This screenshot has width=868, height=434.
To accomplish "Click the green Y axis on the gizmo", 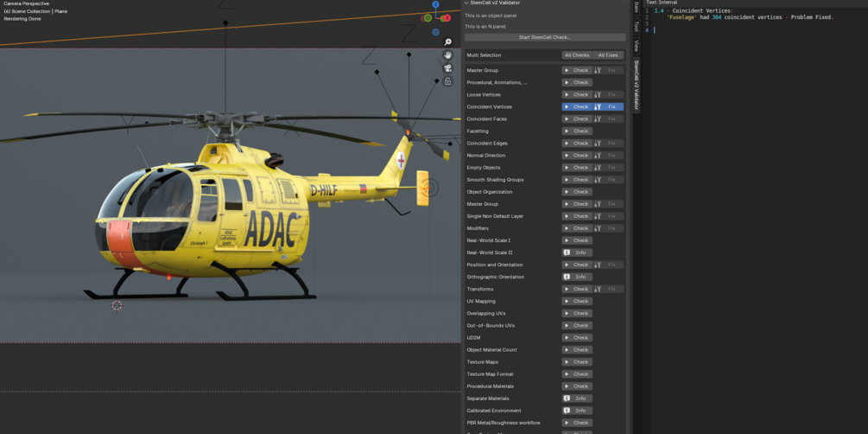I will [x=428, y=18].
